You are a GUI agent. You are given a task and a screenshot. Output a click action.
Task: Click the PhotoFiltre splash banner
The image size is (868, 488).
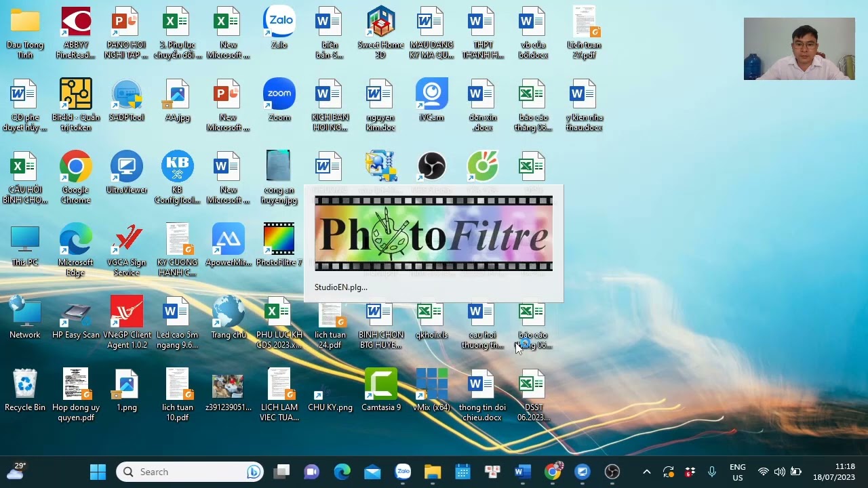click(433, 233)
